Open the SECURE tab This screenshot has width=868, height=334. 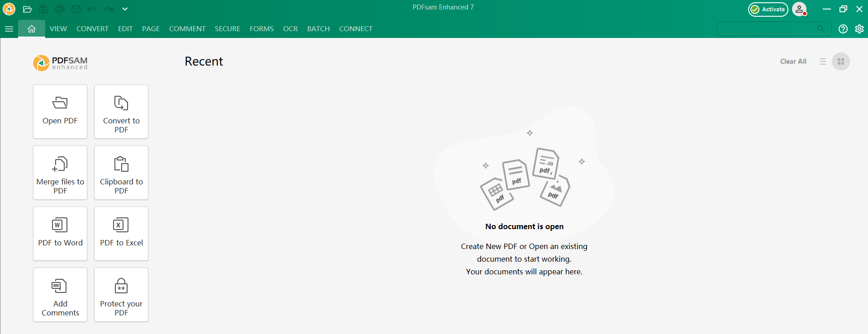tap(228, 29)
